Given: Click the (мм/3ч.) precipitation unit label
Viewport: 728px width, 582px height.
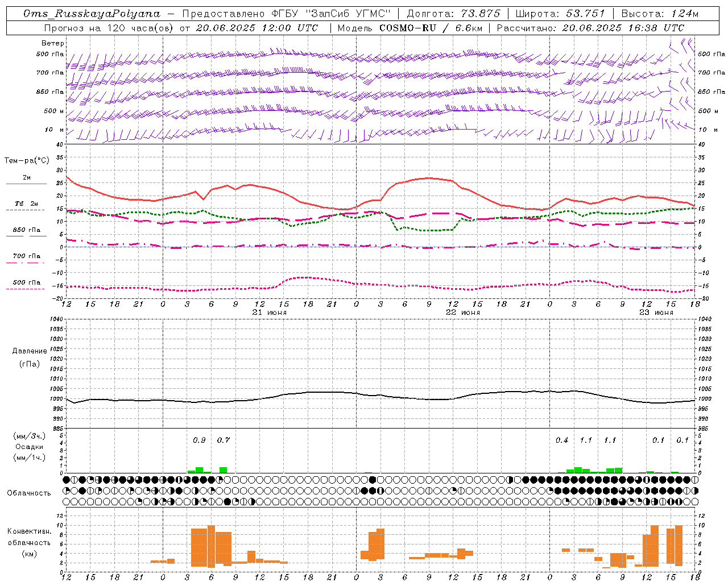Looking at the screenshot, I should pos(30,436).
